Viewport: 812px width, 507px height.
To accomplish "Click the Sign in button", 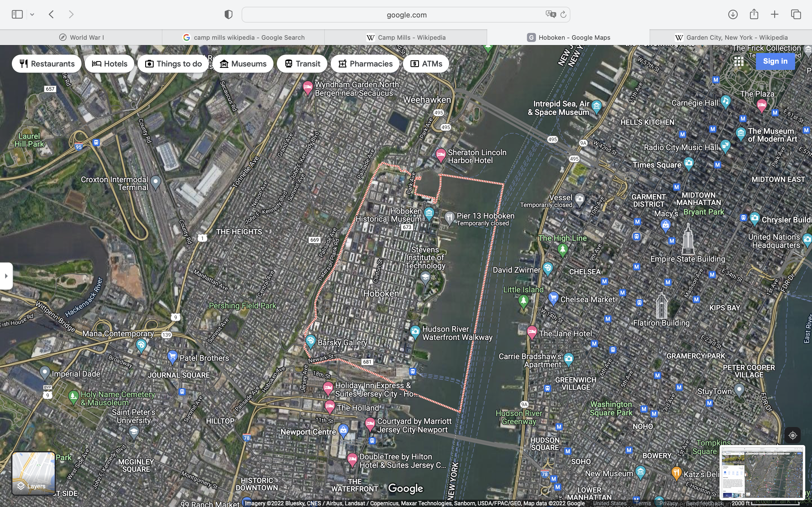I will pyautogui.click(x=775, y=61).
